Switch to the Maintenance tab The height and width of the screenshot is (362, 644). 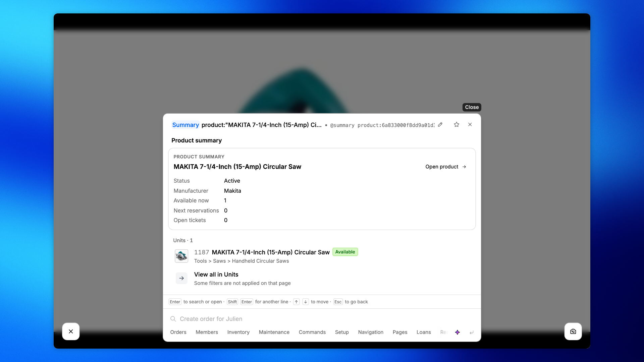274,332
